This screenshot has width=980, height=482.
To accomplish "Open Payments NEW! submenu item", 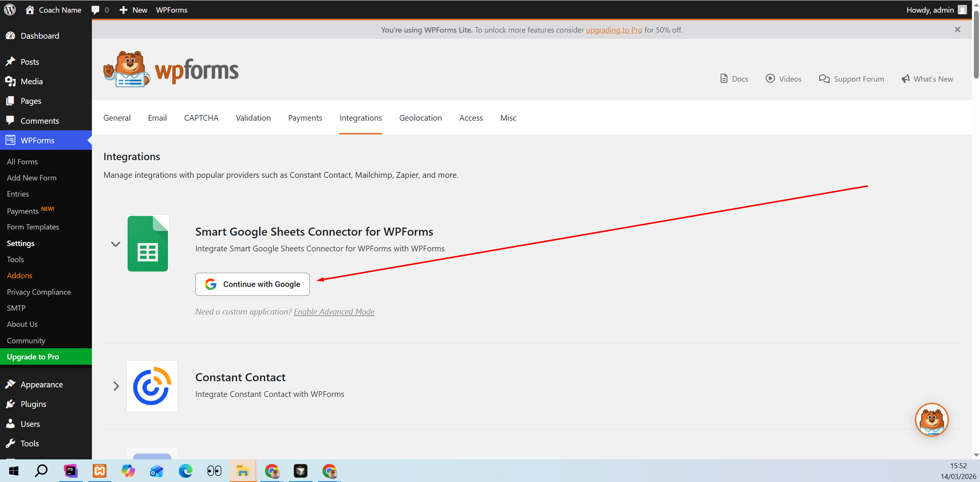I will [31, 210].
